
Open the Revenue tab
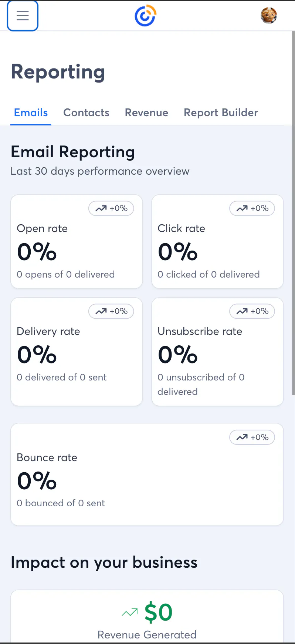[x=146, y=113]
